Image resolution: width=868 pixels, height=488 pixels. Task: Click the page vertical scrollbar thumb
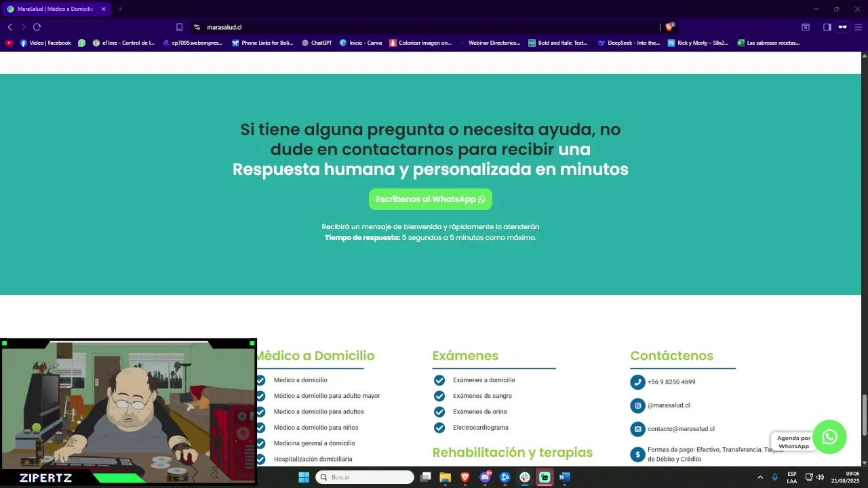(x=864, y=415)
